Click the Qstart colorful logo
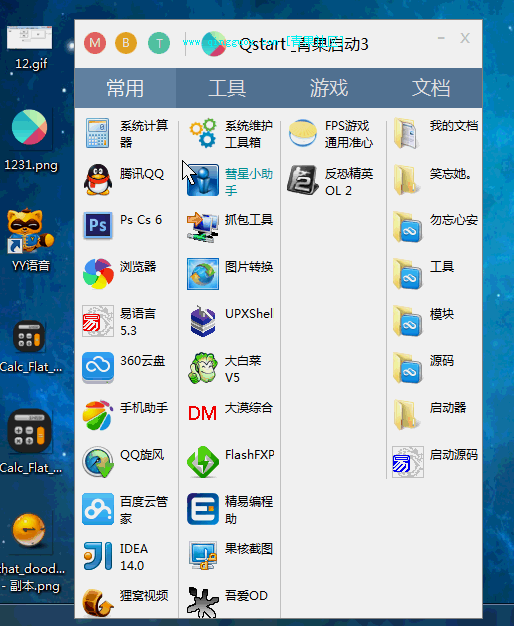Viewport: 514px width, 626px height. click(214, 44)
